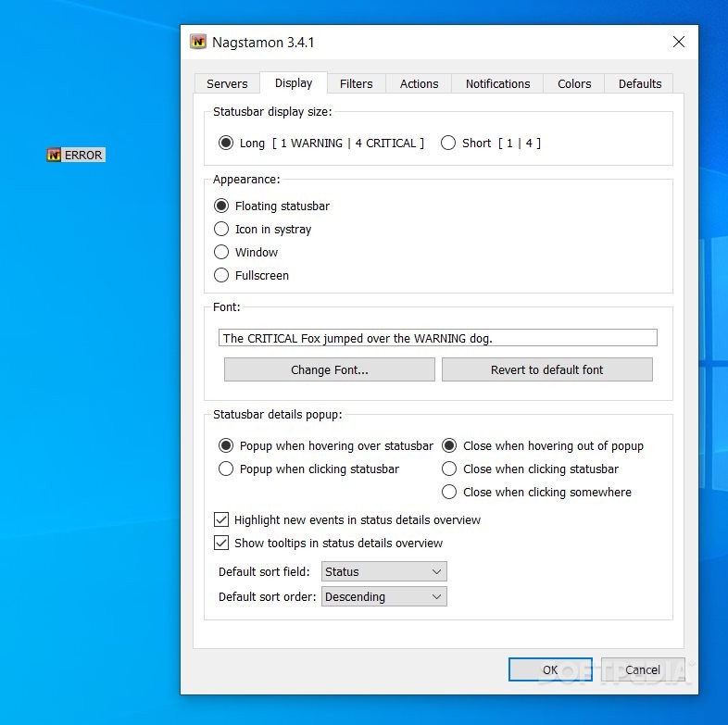The width and height of the screenshot is (728, 725).
Task: Click the Nagstamon icon on floating ERROR statusbar
Action: coord(54,155)
